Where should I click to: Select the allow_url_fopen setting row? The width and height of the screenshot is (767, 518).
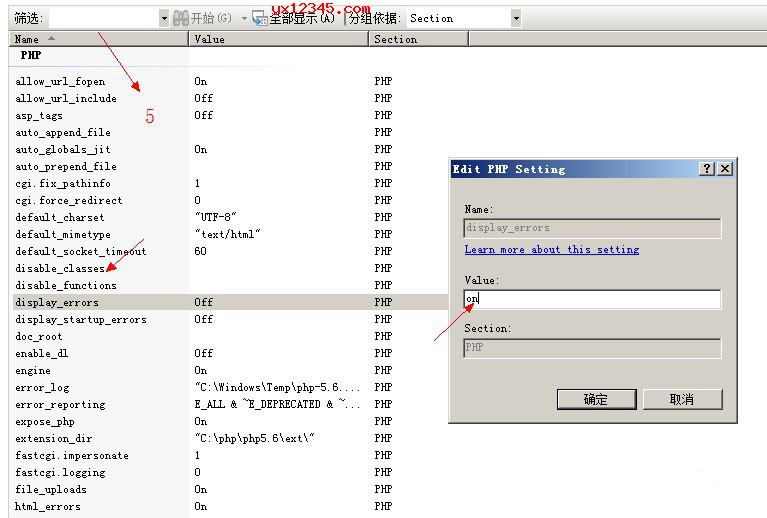(x=60, y=81)
